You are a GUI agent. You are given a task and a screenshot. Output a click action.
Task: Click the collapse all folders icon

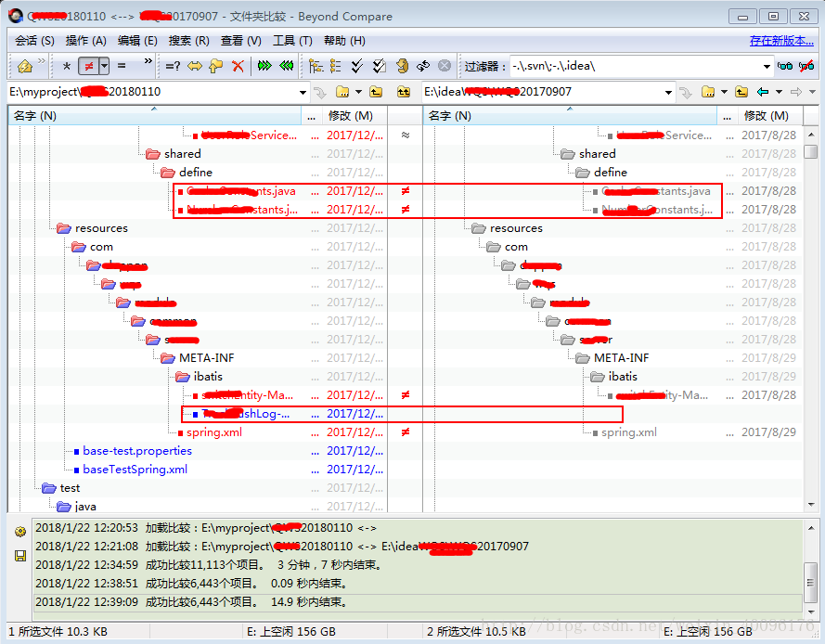pyautogui.click(x=336, y=66)
